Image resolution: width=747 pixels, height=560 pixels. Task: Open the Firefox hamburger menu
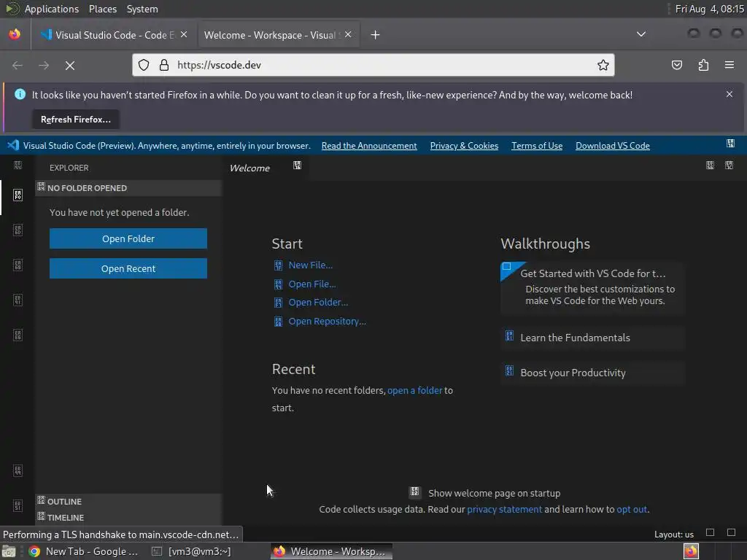(x=729, y=65)
